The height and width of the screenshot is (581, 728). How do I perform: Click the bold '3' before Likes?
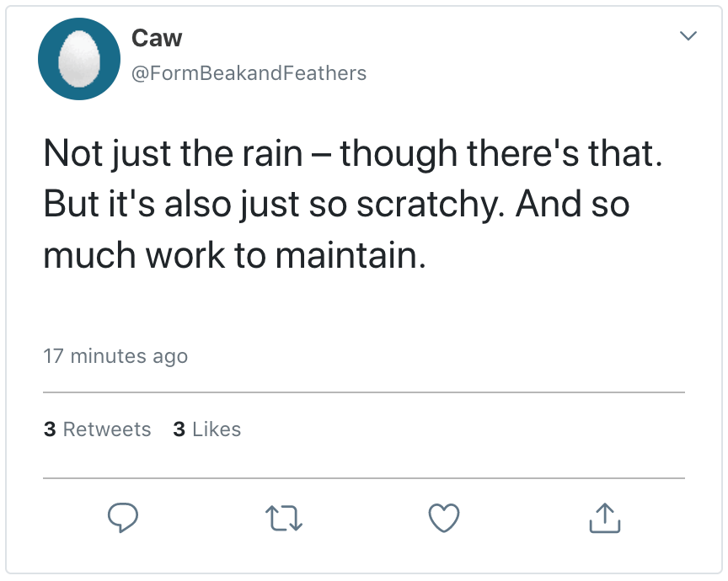[179, 429]
